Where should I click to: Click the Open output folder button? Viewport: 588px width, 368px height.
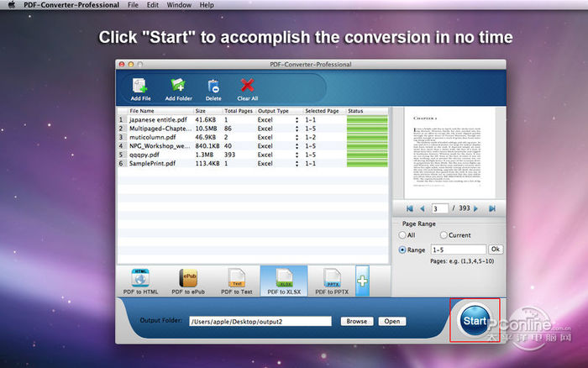click(392, 322)
